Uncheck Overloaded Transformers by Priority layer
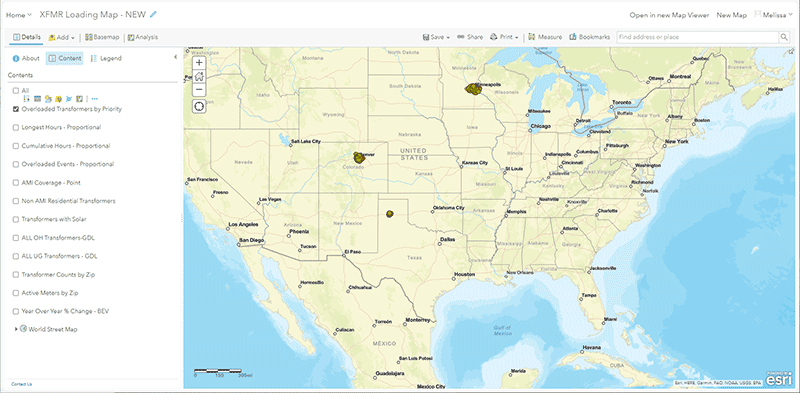This screenshot has height=393, width=800. 16,109
